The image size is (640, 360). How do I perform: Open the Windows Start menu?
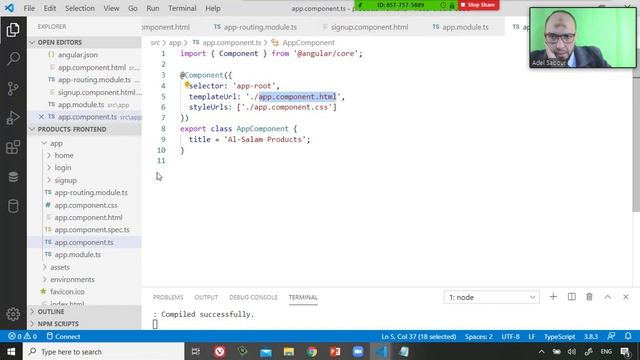11,351
